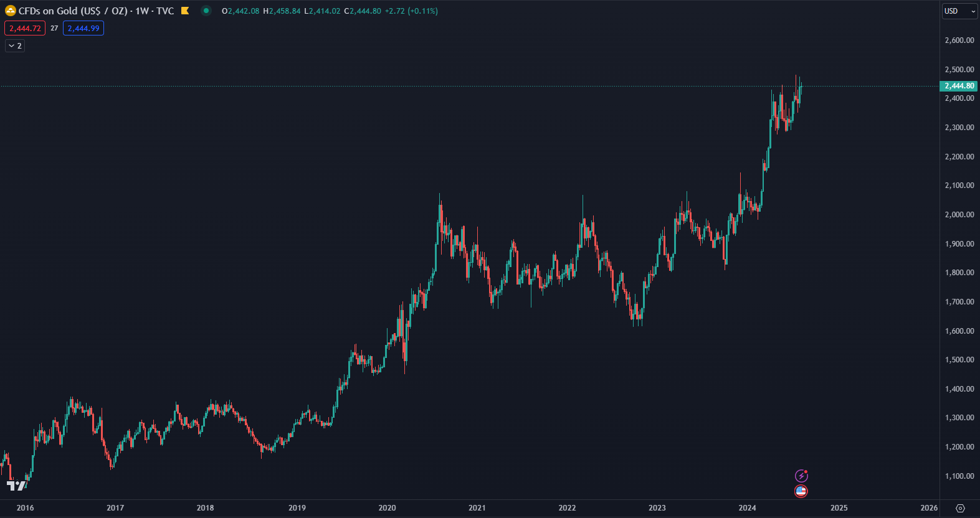Click the 1,100.00 price axis label

959,476
